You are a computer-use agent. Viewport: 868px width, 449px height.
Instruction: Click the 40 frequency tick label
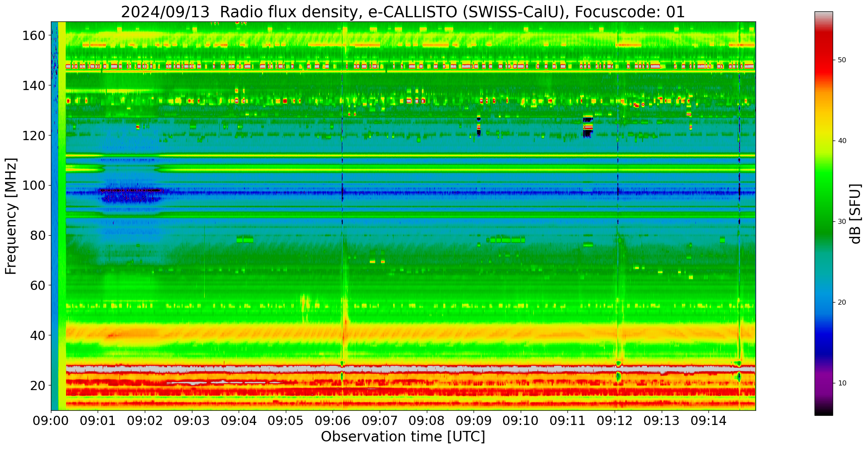click(x=38, y=335)
